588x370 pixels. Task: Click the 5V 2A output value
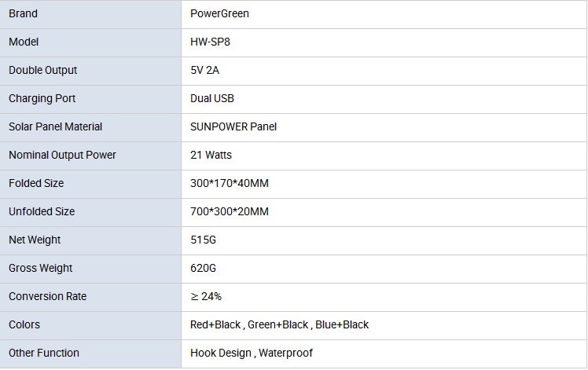point(204,70)
